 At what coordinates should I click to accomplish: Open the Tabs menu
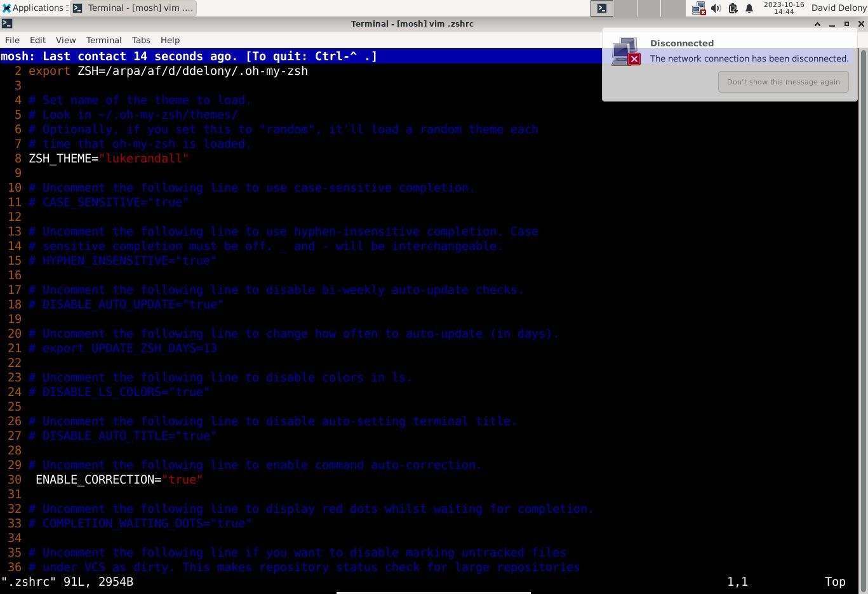(x=140, y=40)
